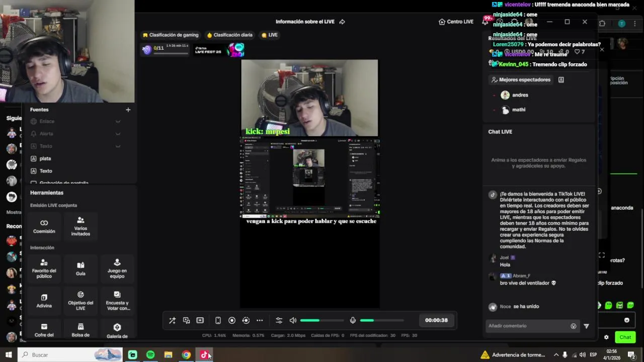Open the media and music icon in toolbar

[x=186, y=320]
